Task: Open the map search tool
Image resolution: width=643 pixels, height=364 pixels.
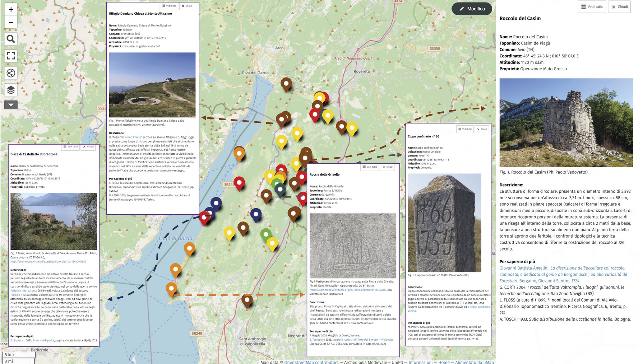Action: click(11, 39)
